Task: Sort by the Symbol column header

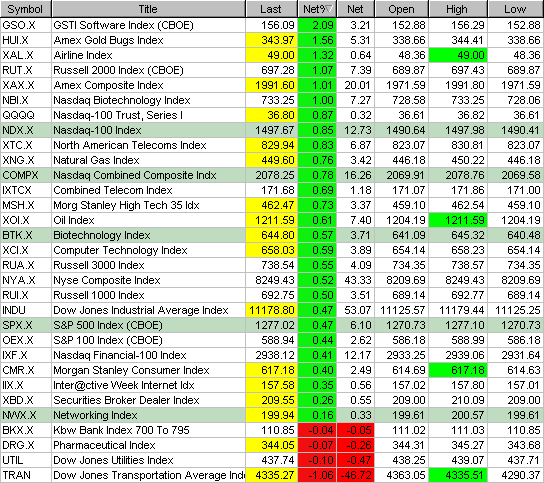Action: (x=26, y=9)
